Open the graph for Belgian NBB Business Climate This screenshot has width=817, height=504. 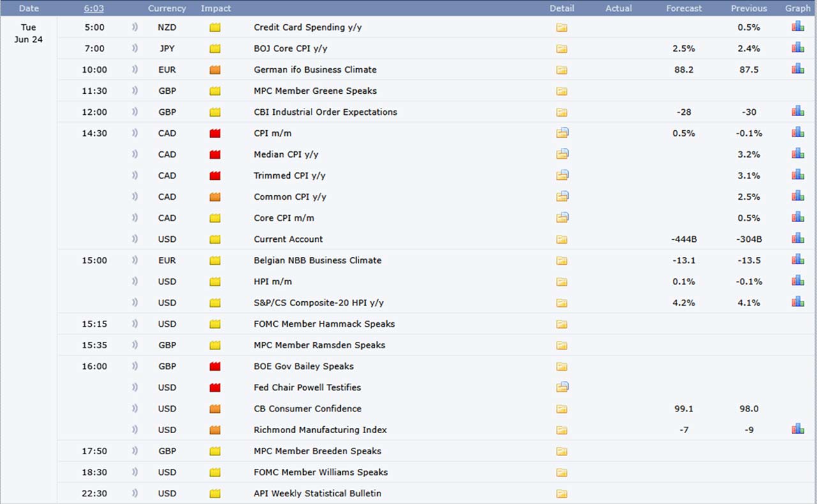[x=798, y=260]
